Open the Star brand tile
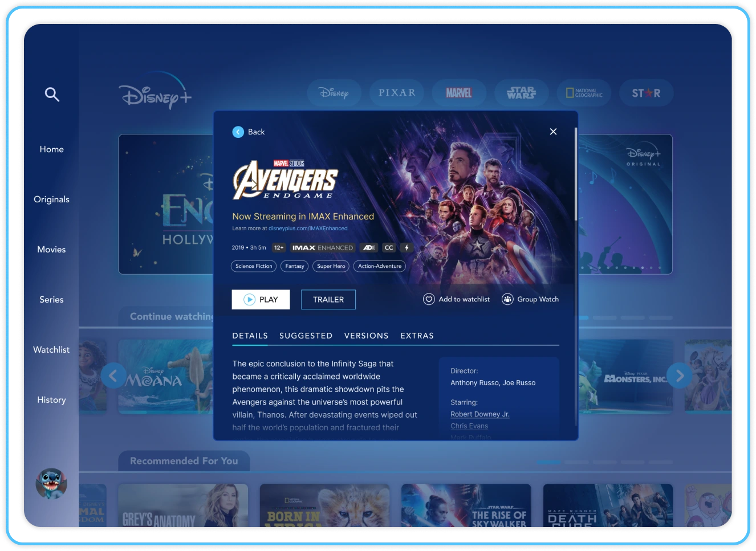 tap(646, 93)
